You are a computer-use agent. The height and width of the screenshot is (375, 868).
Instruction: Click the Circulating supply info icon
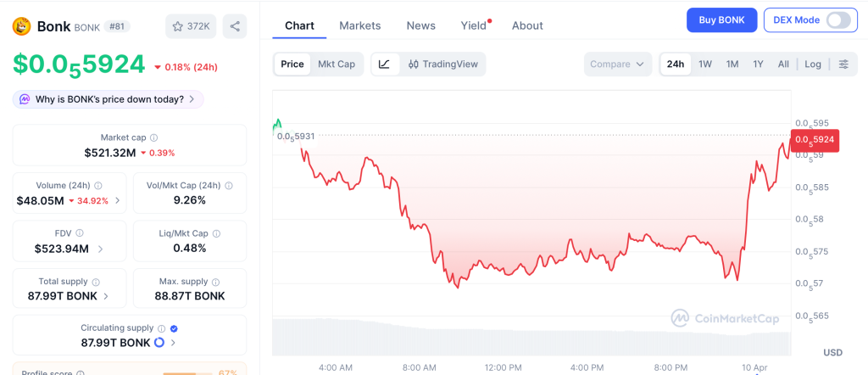[x=160, y=327]
